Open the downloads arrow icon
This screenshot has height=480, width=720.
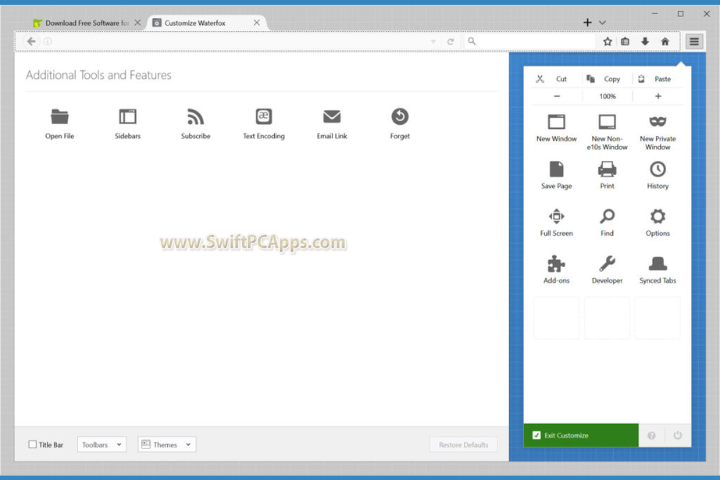(645, 41)
